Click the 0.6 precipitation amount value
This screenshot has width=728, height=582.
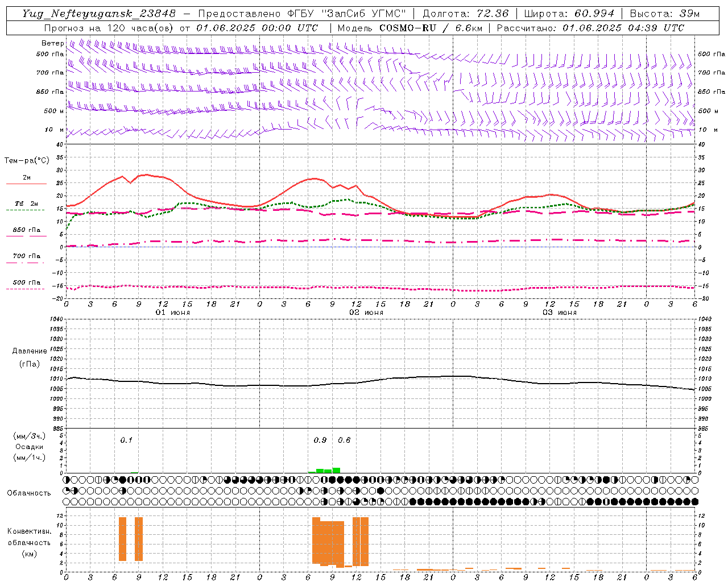click(x=344, y=440)
